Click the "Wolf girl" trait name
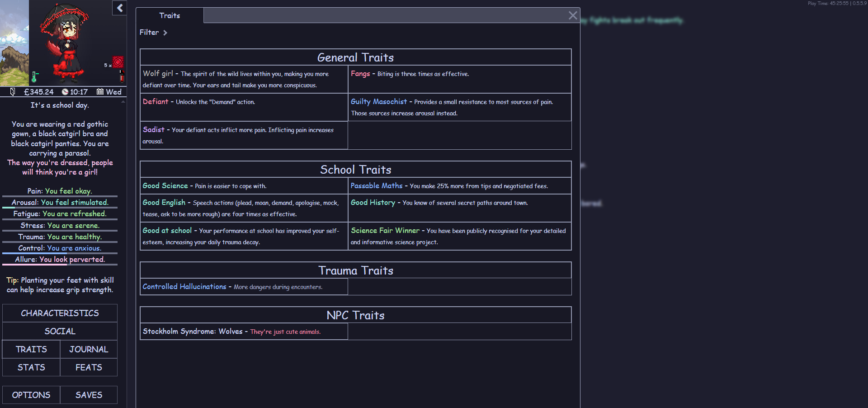This screenshot has width=868, height=408. click(158, 73)
